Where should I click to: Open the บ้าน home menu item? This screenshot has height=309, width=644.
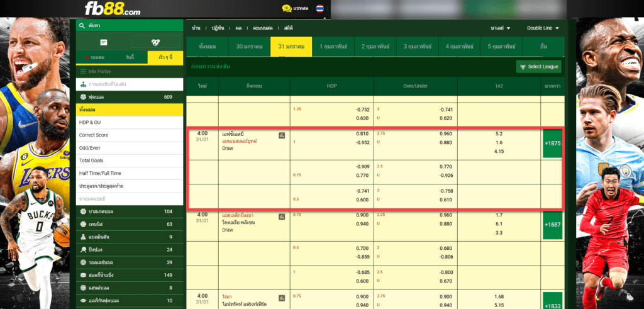(x=196, y=28)
